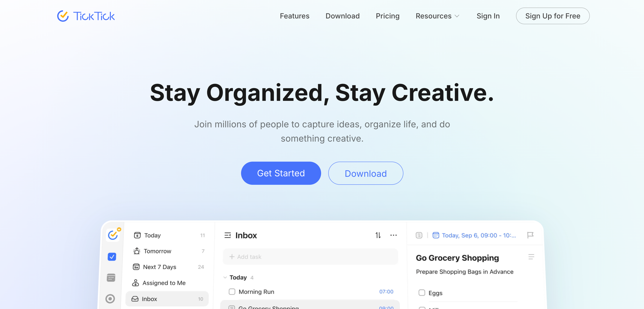Click the Today calendar icon in list
The width and height of the screenshot is (644, 309).
[x=137, y=235]
